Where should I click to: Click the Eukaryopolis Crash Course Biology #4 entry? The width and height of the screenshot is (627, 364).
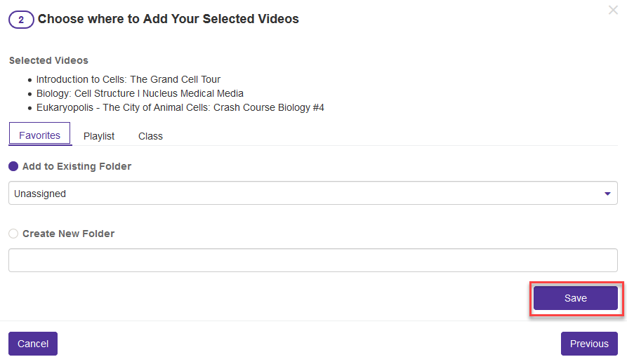[x=180, y=107]
